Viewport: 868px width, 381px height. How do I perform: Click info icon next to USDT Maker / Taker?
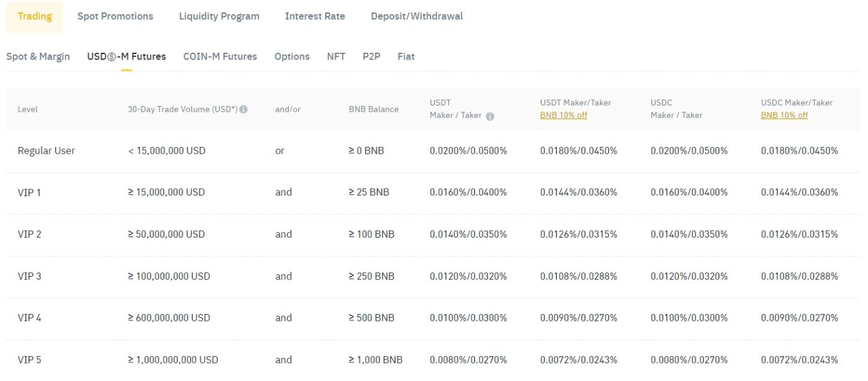point(490,116)
